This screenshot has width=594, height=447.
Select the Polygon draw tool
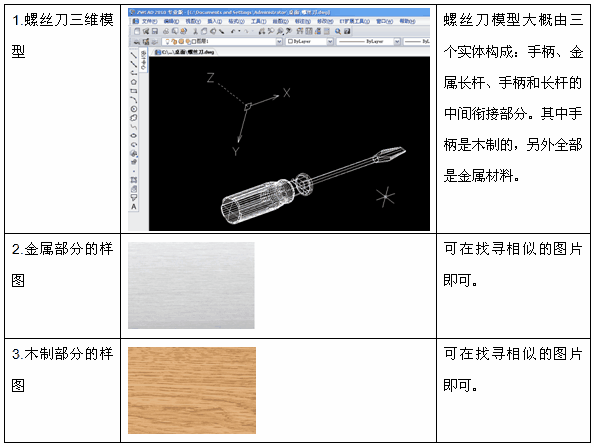(134, 82)
